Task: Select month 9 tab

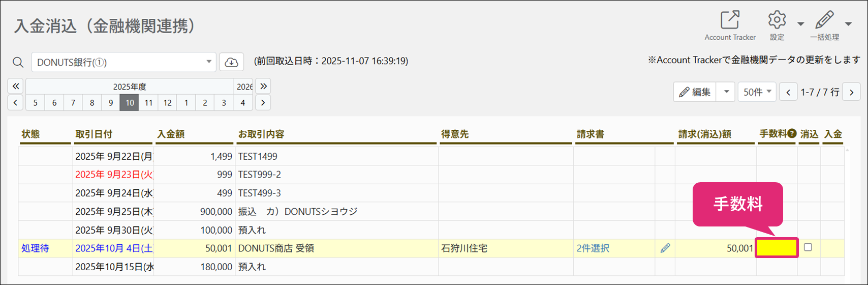Action: tap(111, 103)
